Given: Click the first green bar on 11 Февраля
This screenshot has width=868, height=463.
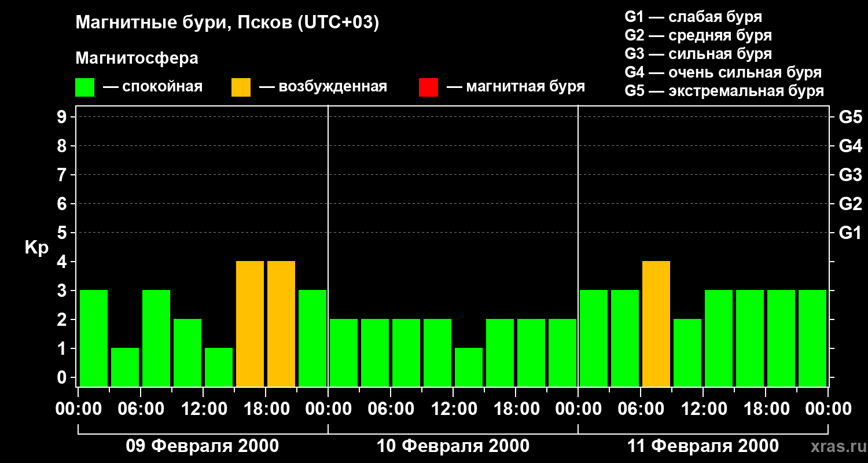Looking at the screenshot, I should (x=594, y=338).
